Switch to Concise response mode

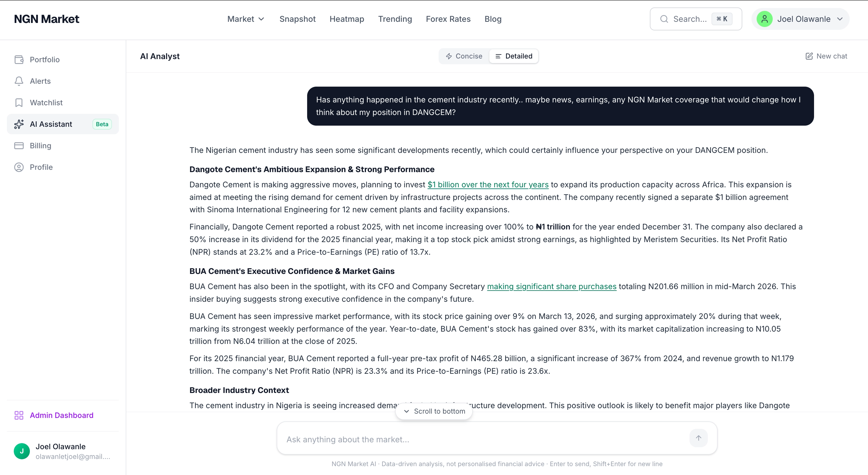point(464,56)
